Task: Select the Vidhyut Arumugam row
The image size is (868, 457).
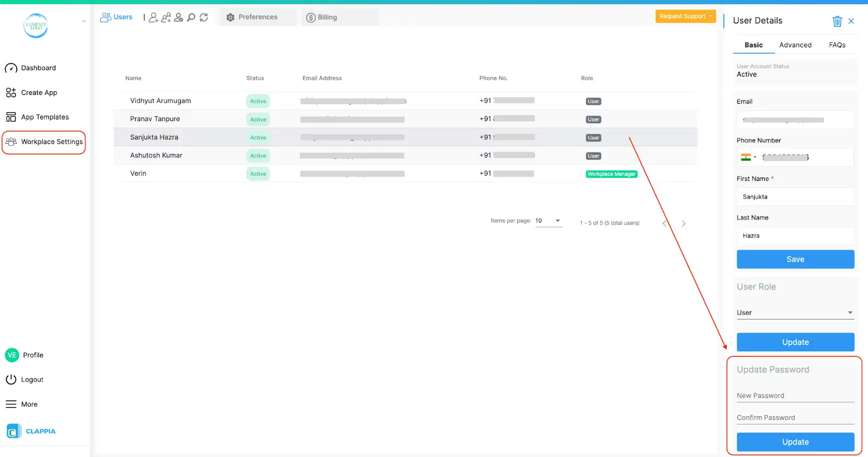Action: click(x=405, y=101)
